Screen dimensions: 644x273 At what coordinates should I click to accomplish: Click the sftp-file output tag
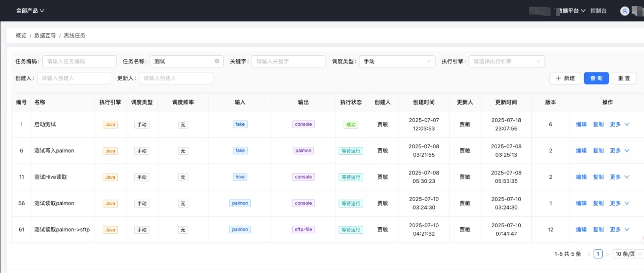pos(303,230)
